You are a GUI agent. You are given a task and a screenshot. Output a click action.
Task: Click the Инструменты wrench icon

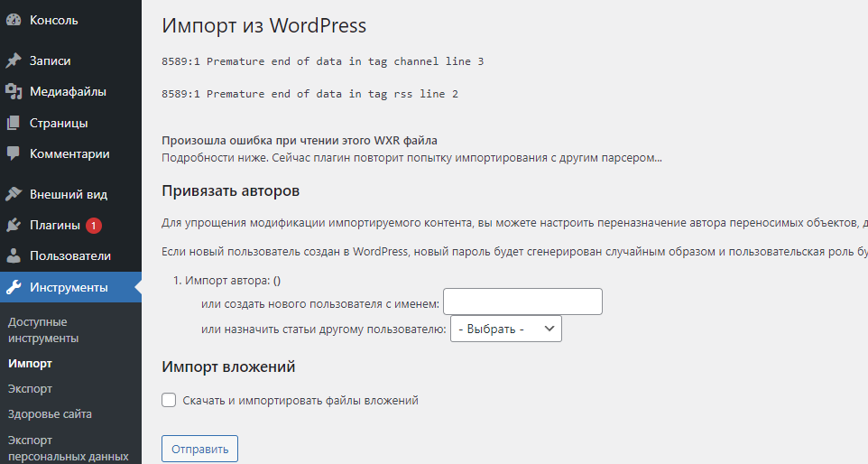[14, 287]
